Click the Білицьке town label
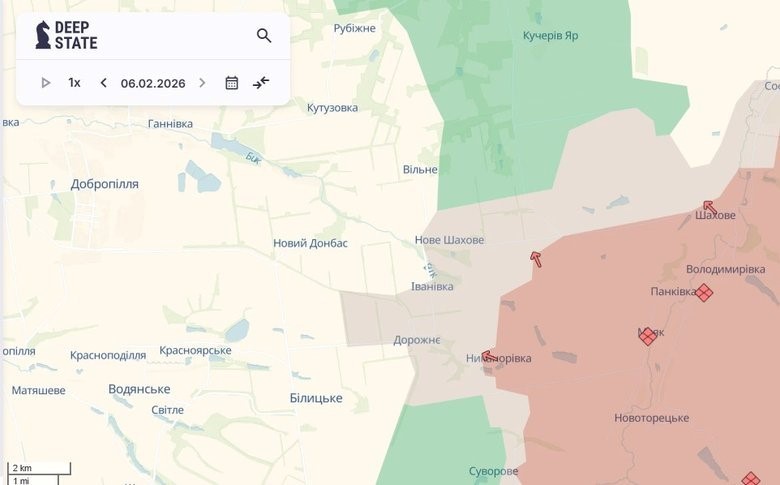 pos(316,398)
